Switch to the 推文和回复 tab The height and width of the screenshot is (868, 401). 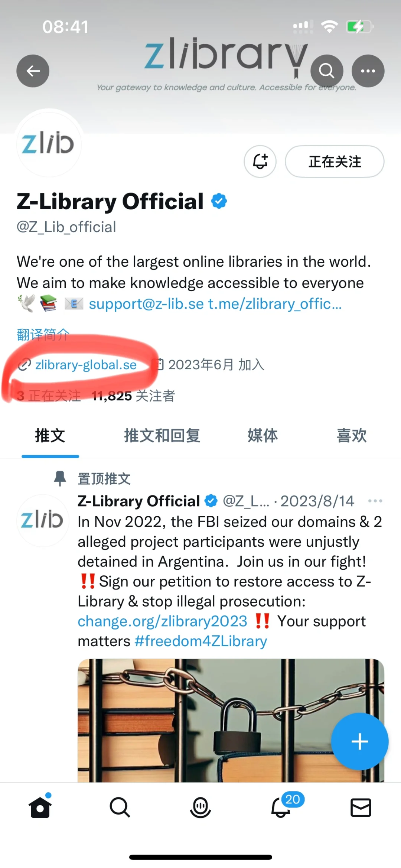(x=162, y=436)
